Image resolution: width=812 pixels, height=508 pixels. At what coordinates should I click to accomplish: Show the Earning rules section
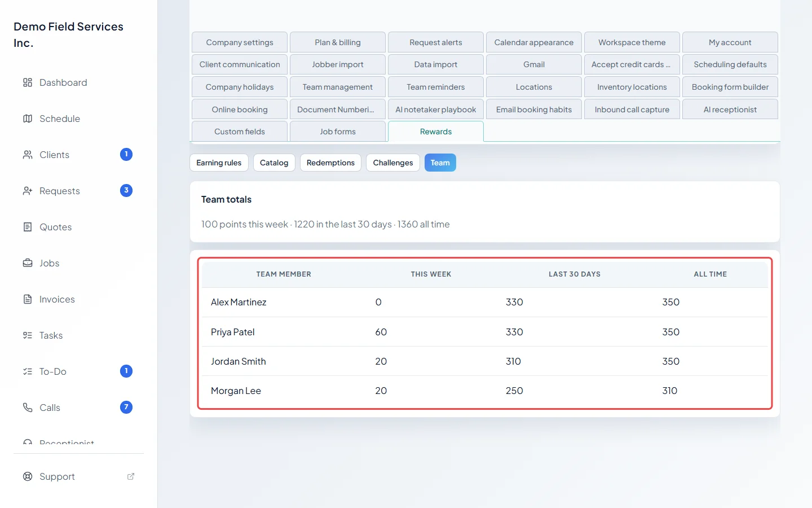(x=219, y=163)
